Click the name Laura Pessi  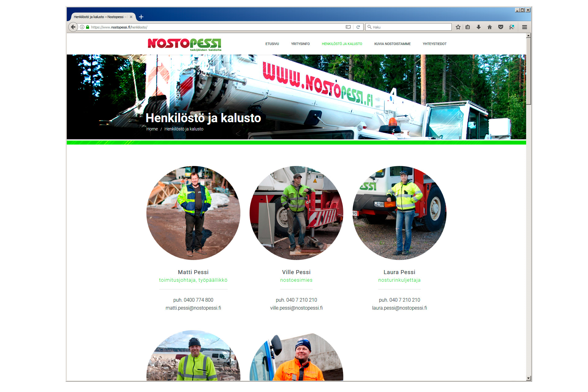coord(399,272)
